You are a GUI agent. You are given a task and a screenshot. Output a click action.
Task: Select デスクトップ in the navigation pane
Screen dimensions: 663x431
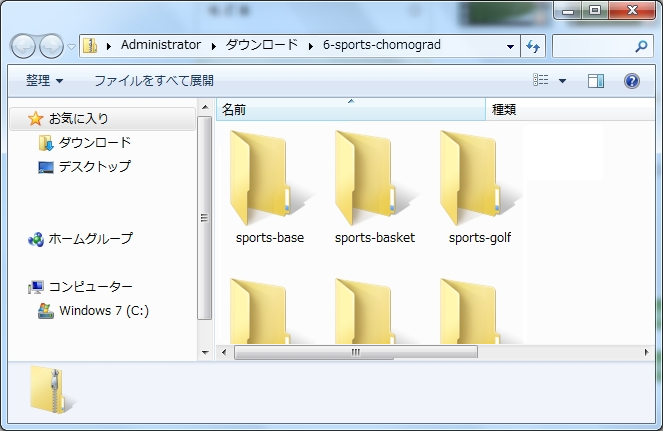[94, 167]
